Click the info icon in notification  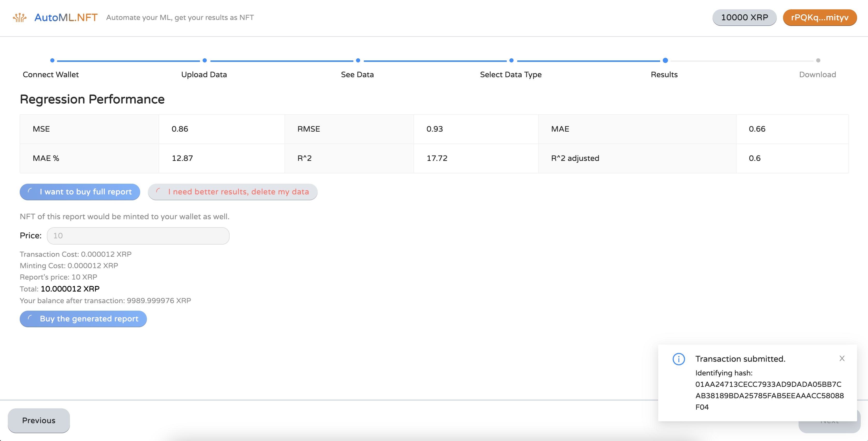coord(678,359)
